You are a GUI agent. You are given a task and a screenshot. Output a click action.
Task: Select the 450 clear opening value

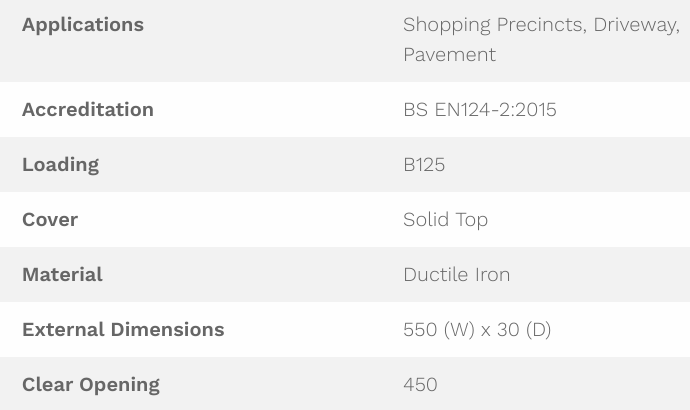tap(420, 385)
